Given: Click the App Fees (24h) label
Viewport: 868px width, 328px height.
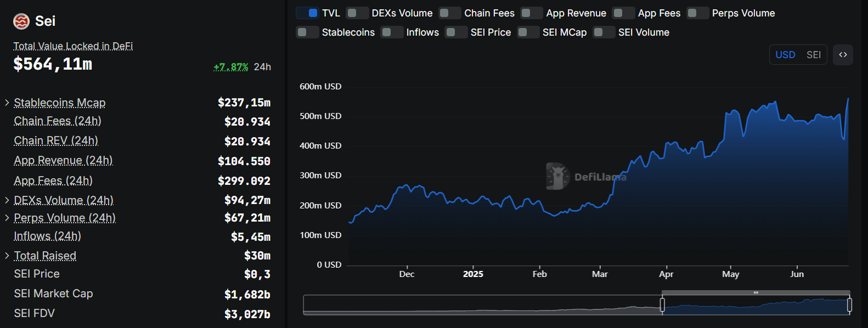Looking at the screenshot, I should (x=53, y=180).
